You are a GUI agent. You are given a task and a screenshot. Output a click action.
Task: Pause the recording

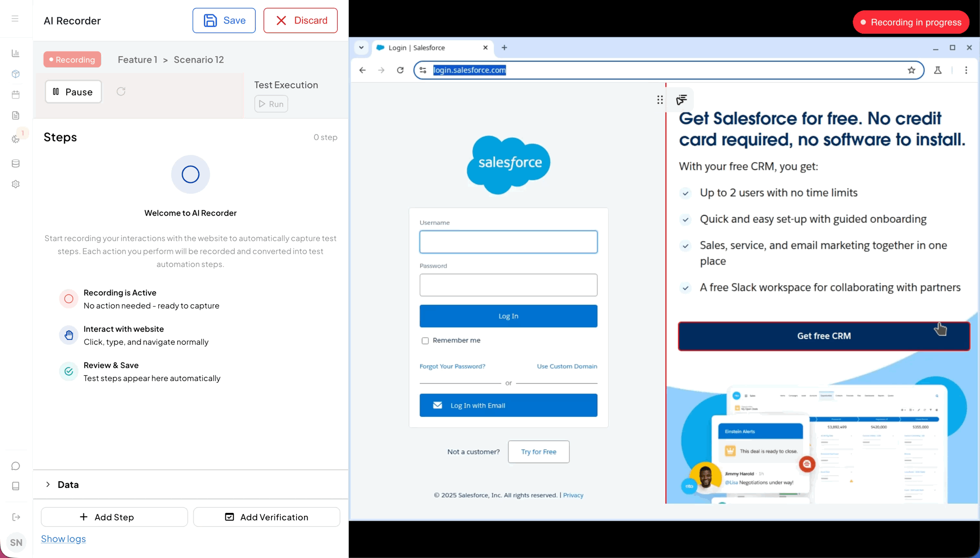pos(73,92)
